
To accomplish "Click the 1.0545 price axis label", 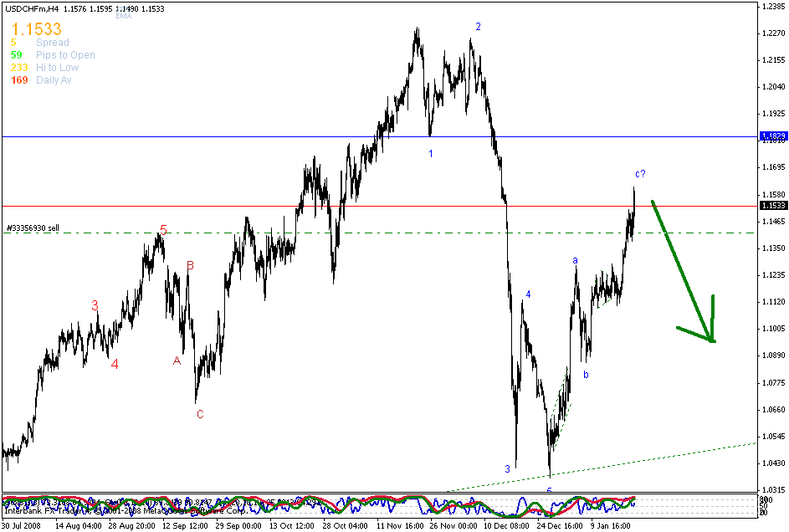I will point(774,437).
